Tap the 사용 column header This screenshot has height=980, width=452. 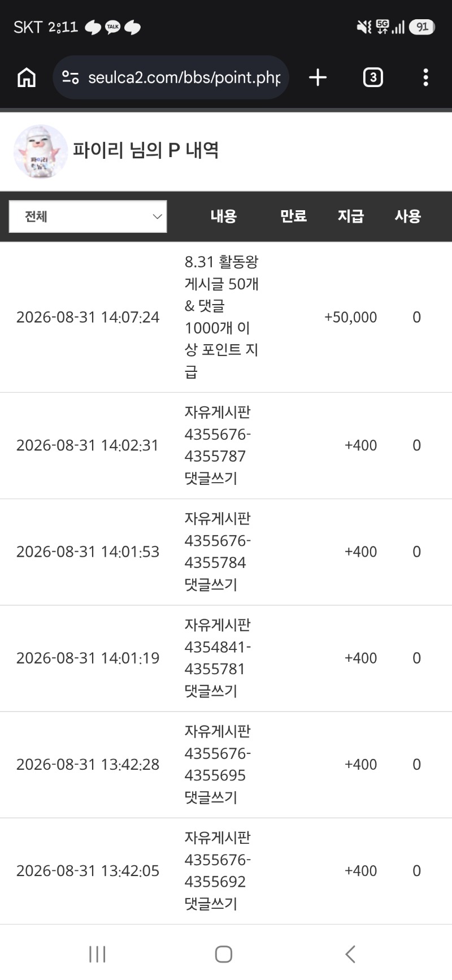(408, 216)
